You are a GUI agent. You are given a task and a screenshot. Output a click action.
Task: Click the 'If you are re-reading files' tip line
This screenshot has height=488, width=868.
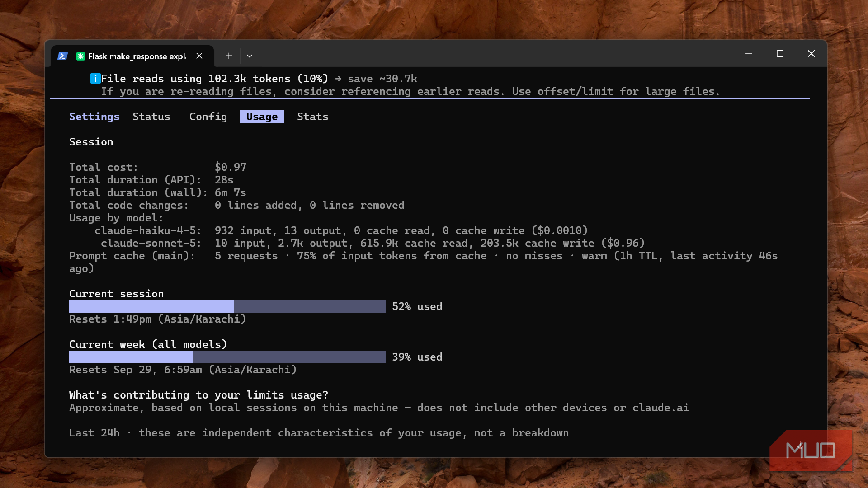410,91
